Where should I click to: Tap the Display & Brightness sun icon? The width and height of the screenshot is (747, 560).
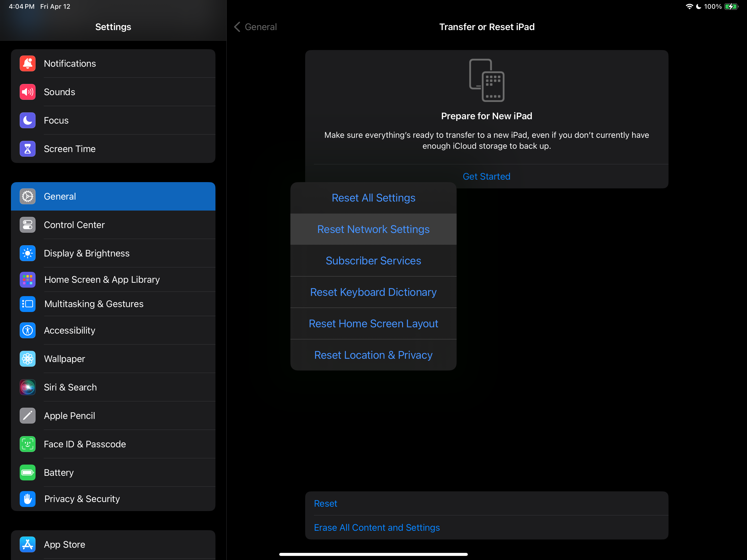[x=27, y=253]
